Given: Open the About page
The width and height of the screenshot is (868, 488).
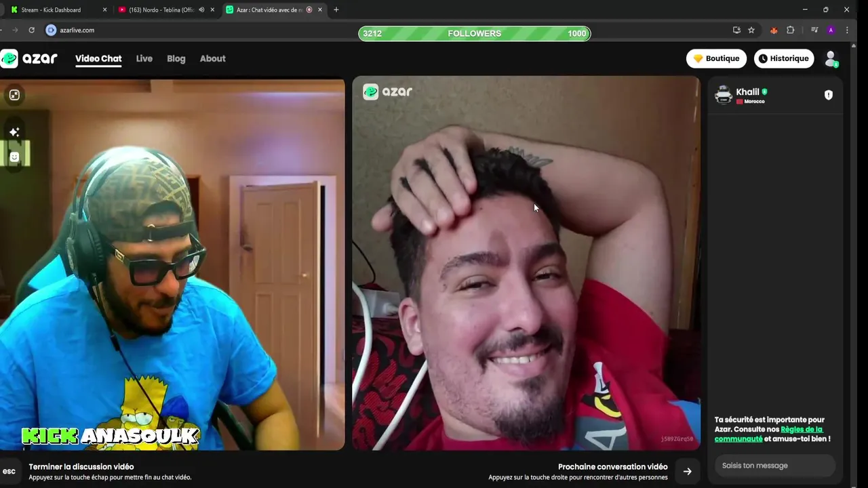Looking at the screenshot, I should click(212, 59).
